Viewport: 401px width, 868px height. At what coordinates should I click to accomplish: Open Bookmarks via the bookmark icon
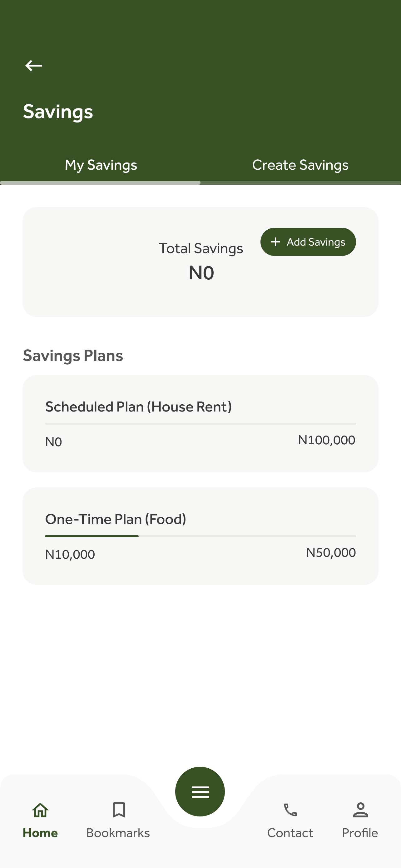point(118,810)
